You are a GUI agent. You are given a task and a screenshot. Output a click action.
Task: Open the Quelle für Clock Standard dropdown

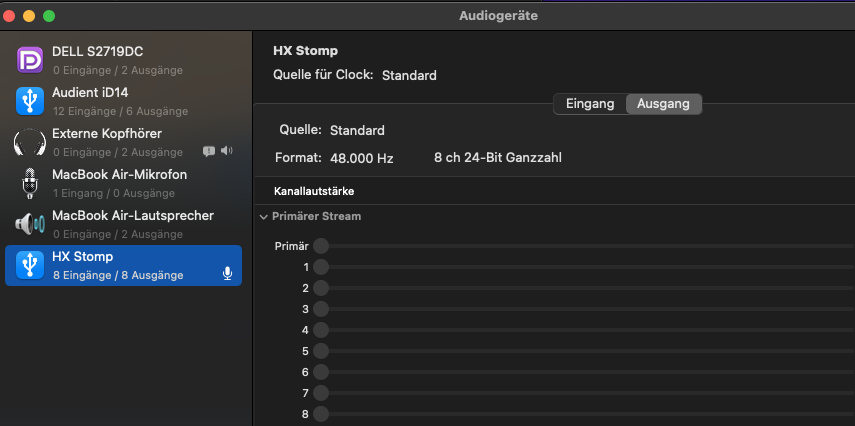pos(409,75)
